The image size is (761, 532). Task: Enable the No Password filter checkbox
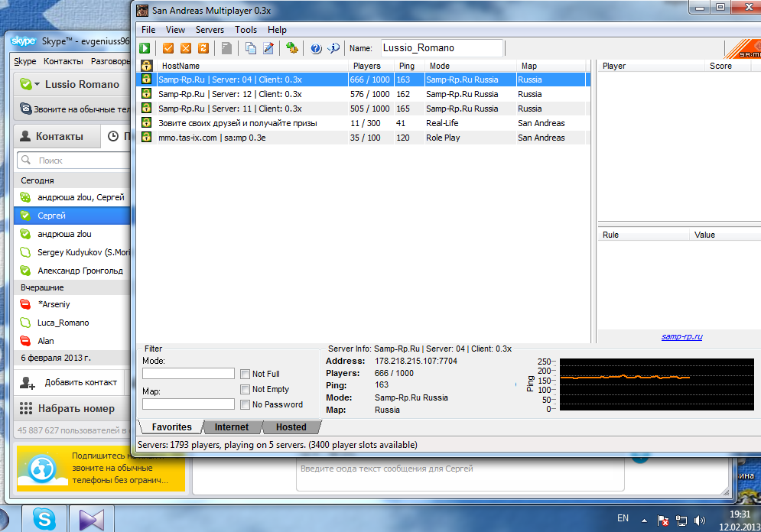(245, 404)
